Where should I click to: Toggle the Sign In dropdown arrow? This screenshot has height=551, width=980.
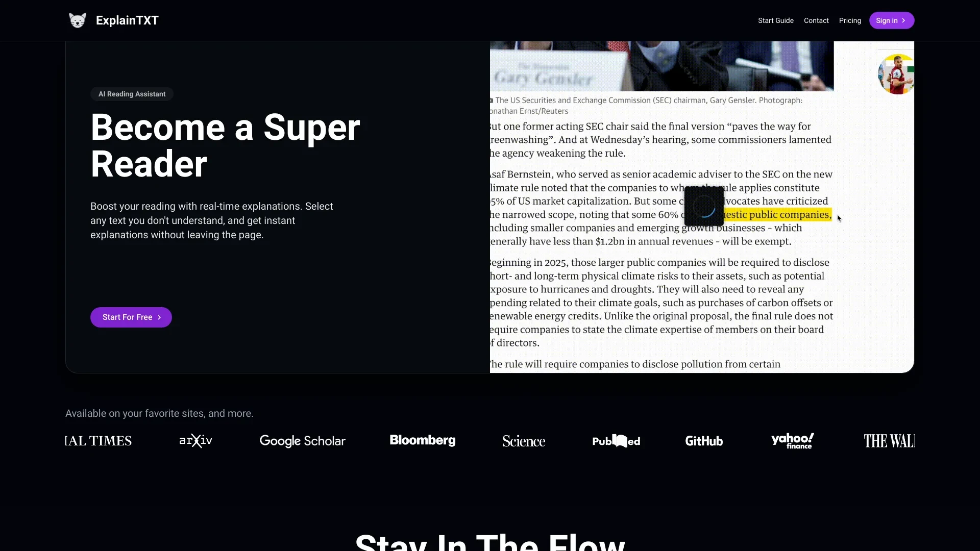coord(903,20)
